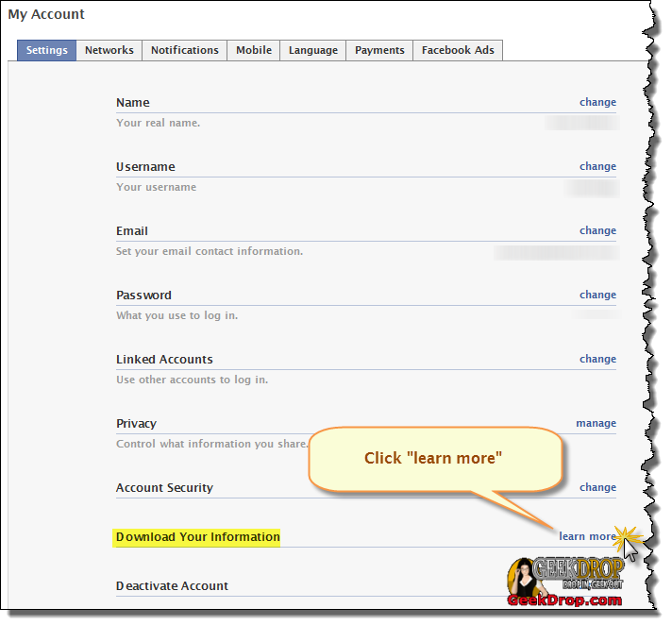Click the My Account page title

(x=46, y=14)
